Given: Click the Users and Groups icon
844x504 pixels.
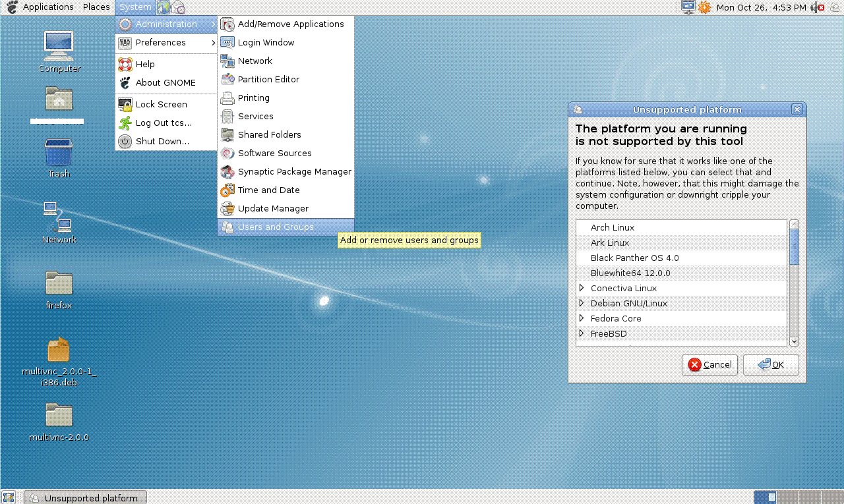Looking at the screenshot, I should [x=227, y=227].
